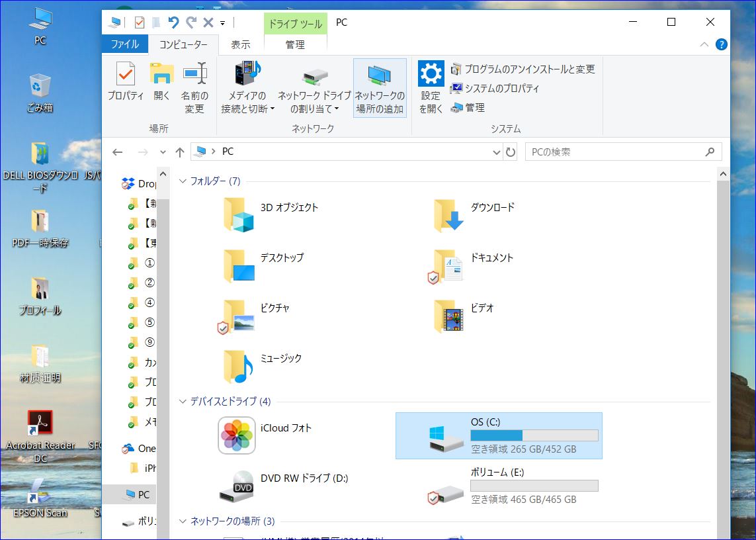The width and height of the screenshot is (756, 540).
Task: Collapse the デバイスとドライブ (4) group
Action: coord(183,402)
